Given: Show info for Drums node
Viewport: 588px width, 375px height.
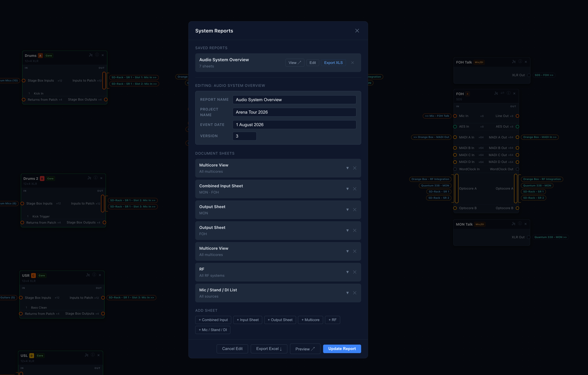Looking at the screenshot, I should (97, 55).
